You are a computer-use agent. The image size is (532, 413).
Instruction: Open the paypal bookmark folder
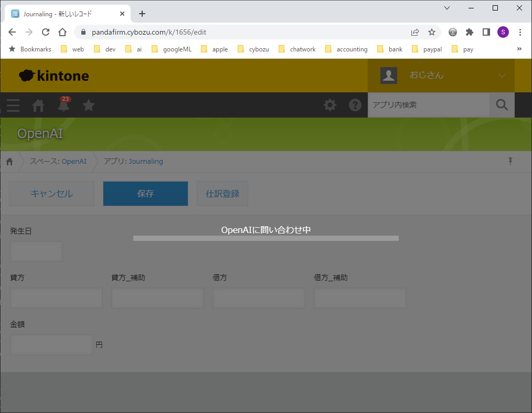point(427,49)
